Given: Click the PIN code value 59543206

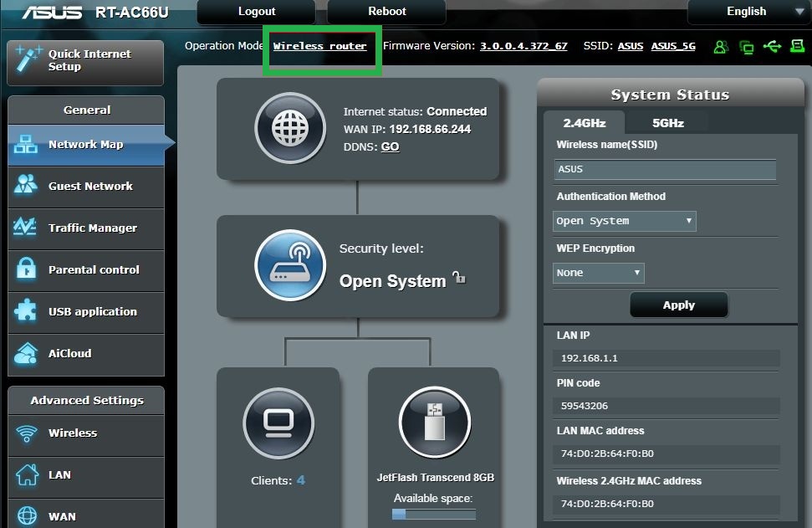Looking at the screenshot, I should pyautogui.click(x=585, y=406).
